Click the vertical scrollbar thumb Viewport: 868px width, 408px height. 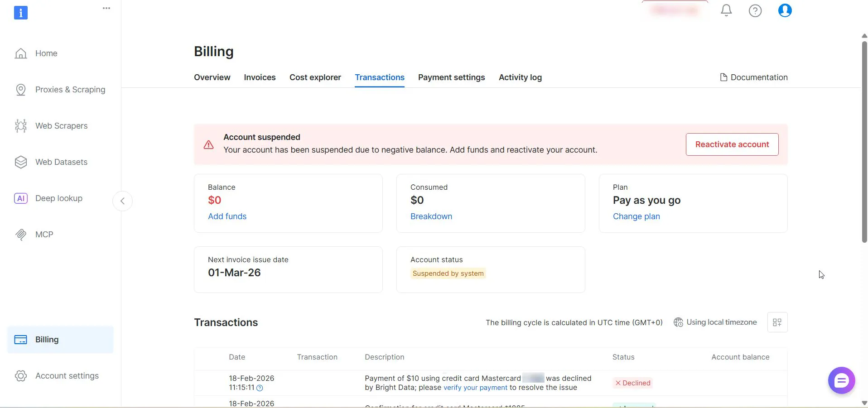click(x=864, y=142)
